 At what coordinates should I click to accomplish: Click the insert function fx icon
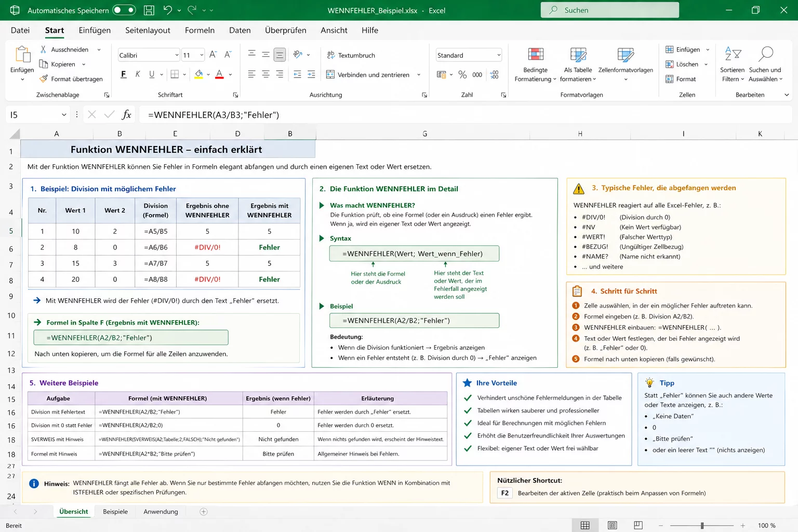pyautogui.click(x=126, y=115)
